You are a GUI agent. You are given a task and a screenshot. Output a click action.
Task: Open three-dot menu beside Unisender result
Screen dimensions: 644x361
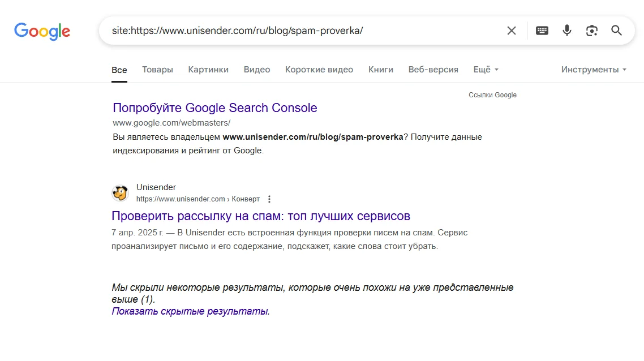pyautogui.click(x=269, y=199)
